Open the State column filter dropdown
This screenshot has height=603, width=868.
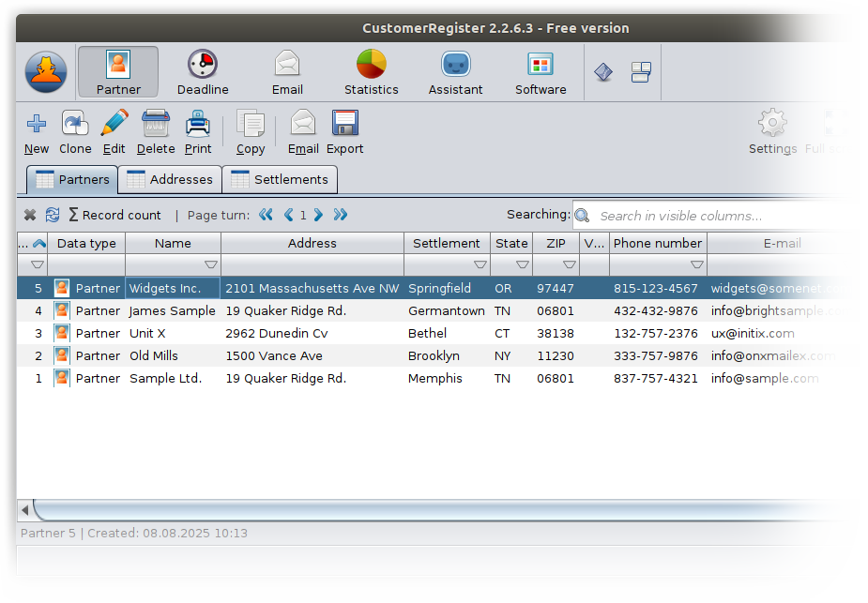point(522,264)
